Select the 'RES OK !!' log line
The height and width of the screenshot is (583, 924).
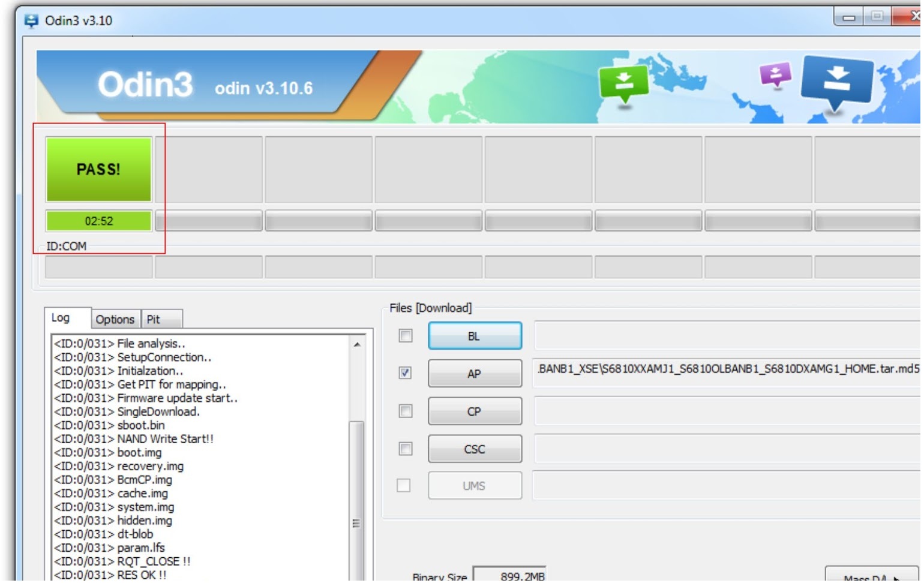click(110, 575)
